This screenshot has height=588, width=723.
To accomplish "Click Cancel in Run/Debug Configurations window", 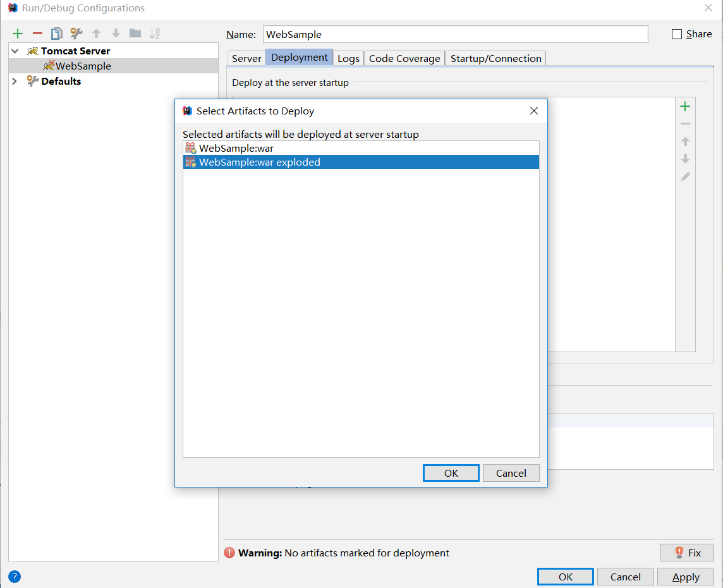I will [x=625, y=577].
